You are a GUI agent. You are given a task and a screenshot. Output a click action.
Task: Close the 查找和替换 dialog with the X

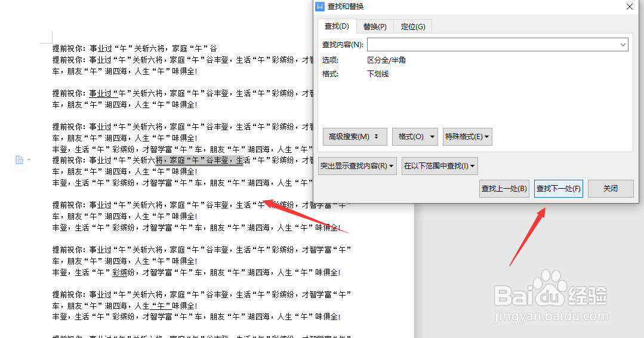point(629,7)
